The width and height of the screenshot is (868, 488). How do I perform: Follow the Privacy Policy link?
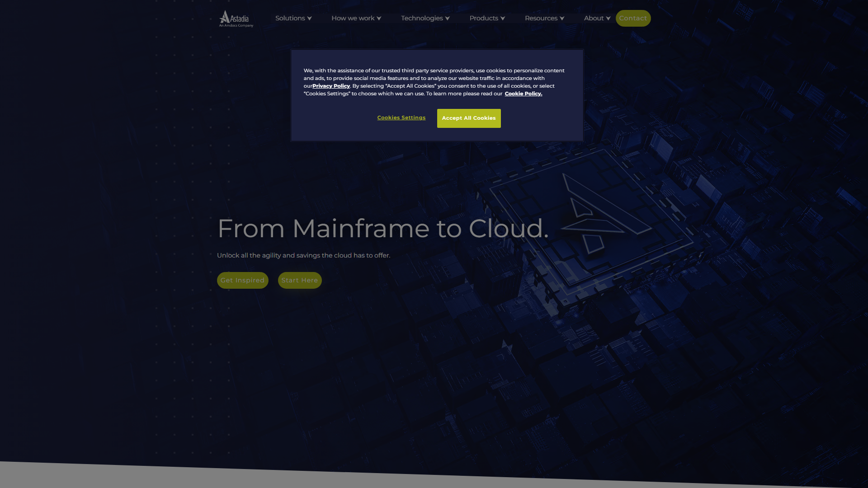coord(331,86)
